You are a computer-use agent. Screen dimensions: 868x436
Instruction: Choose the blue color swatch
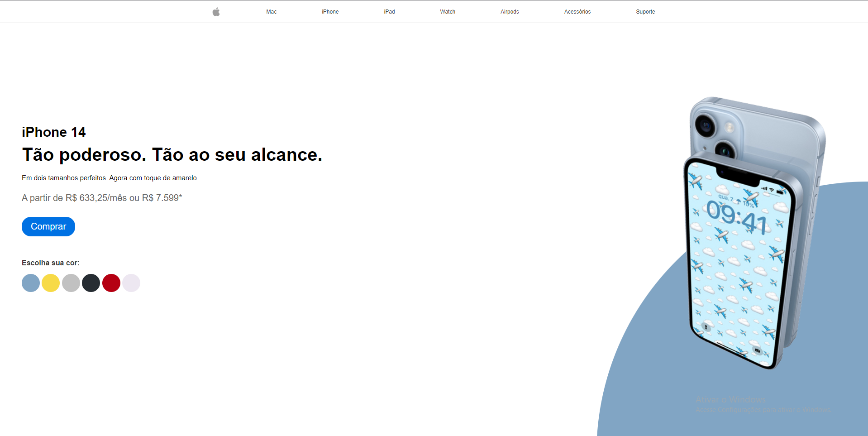[31, 283]
